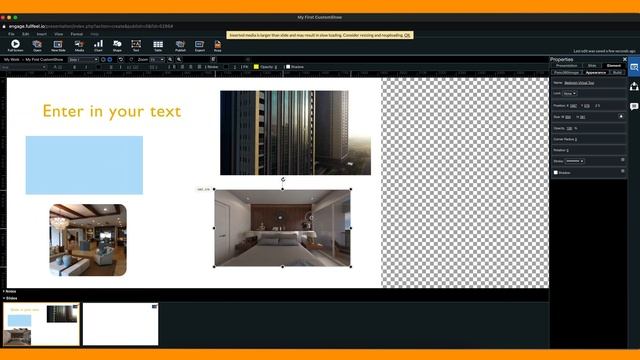Click the Opacity value field in Properties
Screen dimensions: 640x360
(x=569, y=128)
